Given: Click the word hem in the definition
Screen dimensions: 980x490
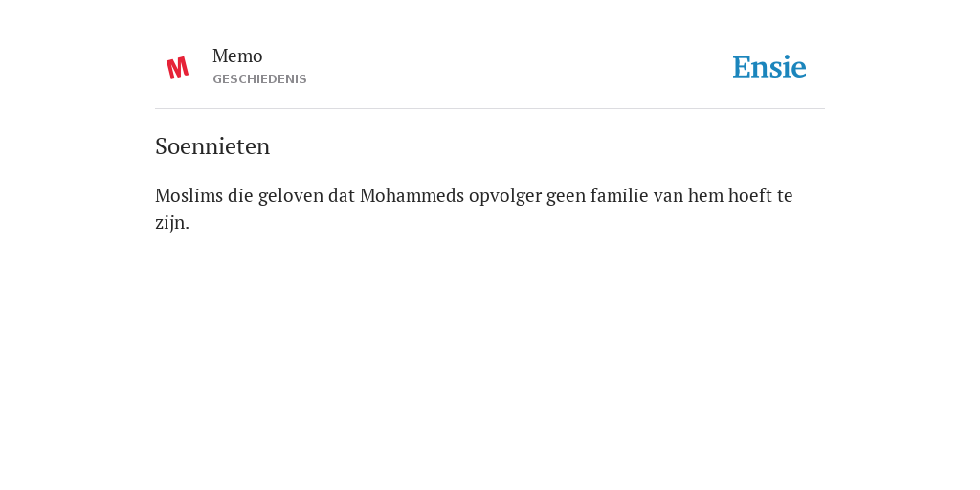Looking at the screenshot, I should coord(705,195).
